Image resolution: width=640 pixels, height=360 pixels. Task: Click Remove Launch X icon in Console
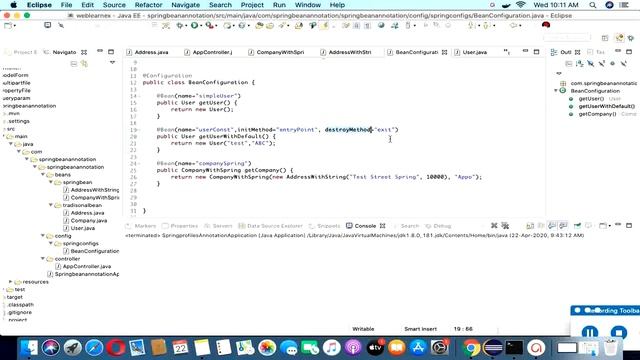tap(494, 226)
